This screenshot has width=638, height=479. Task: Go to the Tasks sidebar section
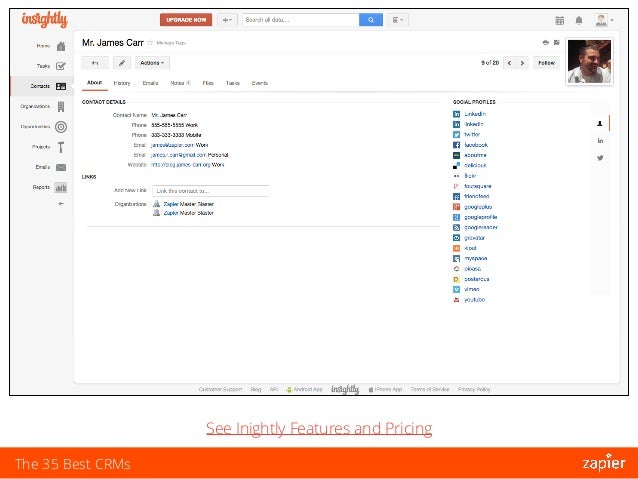pos(51,66)
